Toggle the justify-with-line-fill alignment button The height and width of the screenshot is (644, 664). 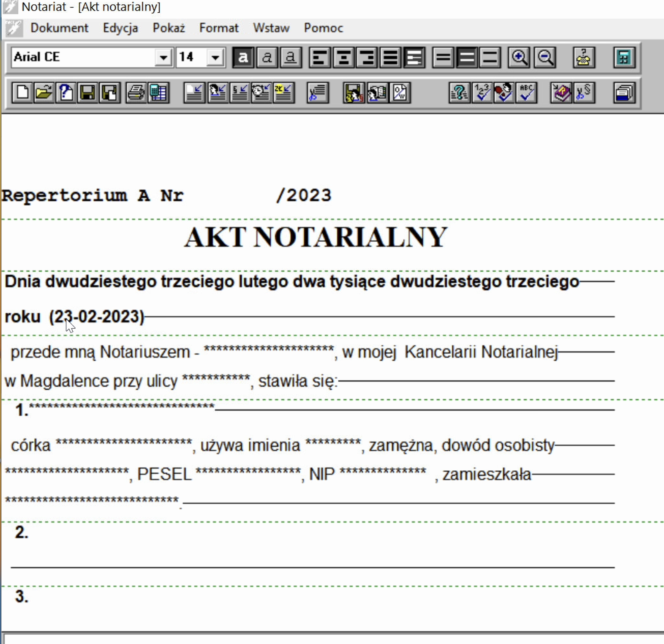pos(414,57)
